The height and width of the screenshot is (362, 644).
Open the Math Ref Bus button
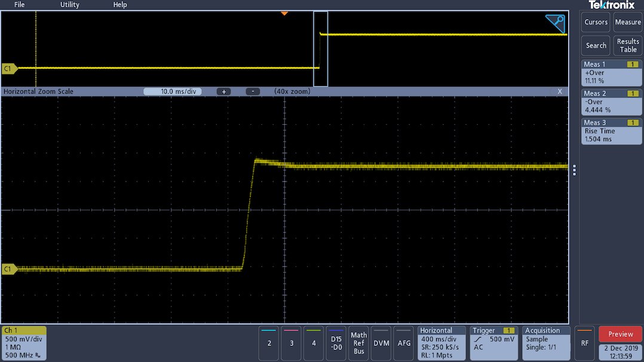358,343
